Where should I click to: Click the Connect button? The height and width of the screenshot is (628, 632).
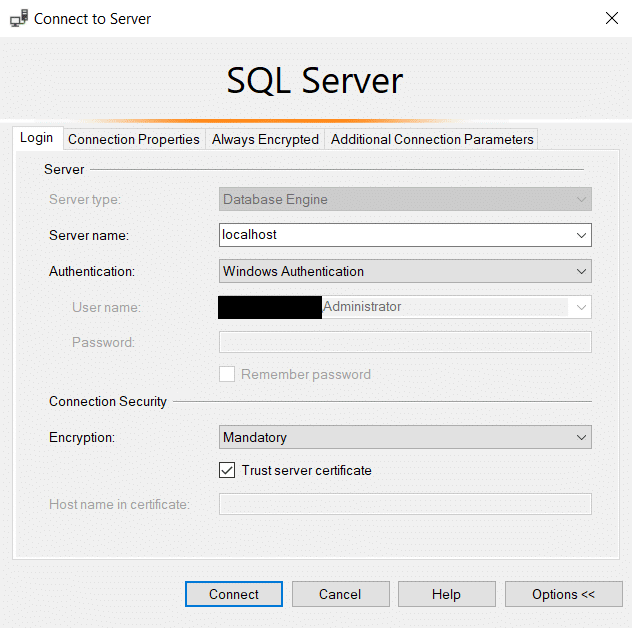[x=234, y=594]
